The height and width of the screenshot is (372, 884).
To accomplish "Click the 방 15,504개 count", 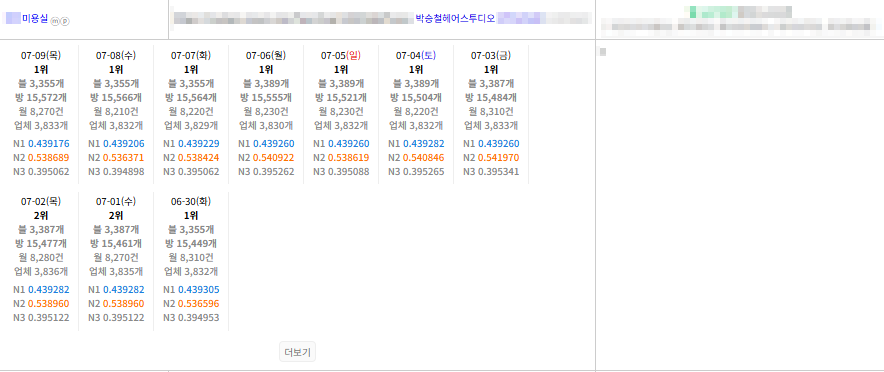I will click(x=416, y=98).
